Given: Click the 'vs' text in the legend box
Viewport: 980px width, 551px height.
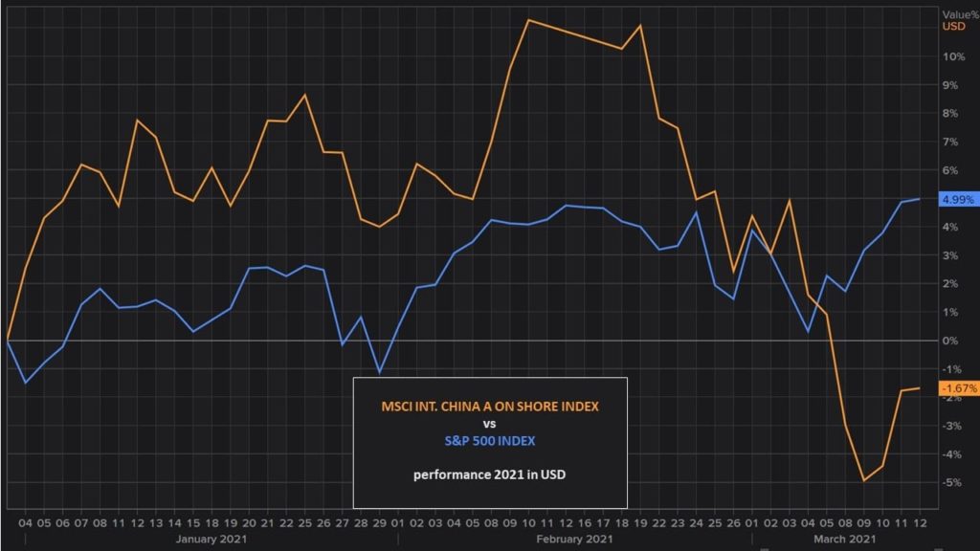Looking at the screenshot, I should tap(489, 424).
